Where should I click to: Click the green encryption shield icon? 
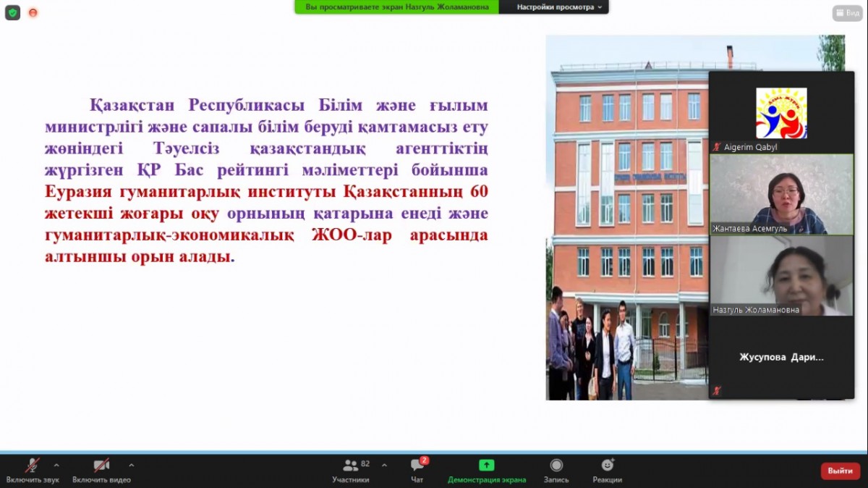pyautogui.click(x=12, y=12)
